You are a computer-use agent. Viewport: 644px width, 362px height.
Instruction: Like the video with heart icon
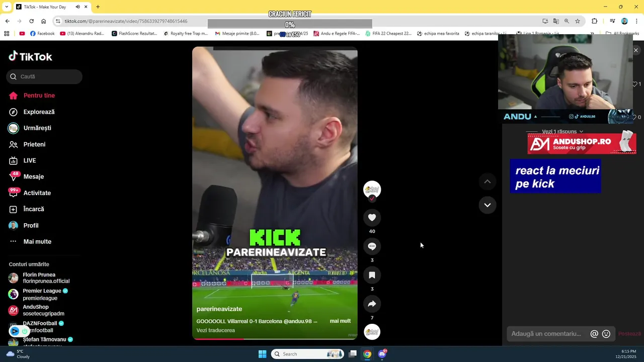(372, 217)
